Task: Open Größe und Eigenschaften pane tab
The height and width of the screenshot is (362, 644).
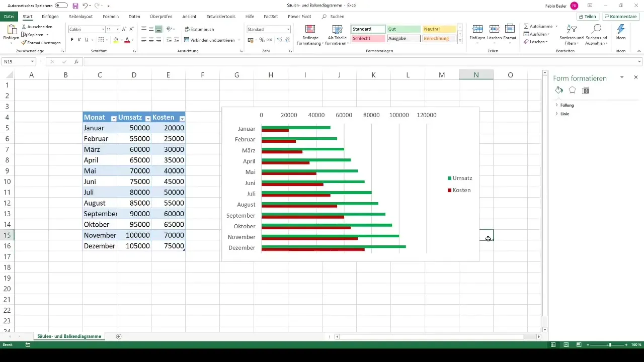Action: pyautogui.click(x=585, y=90)
